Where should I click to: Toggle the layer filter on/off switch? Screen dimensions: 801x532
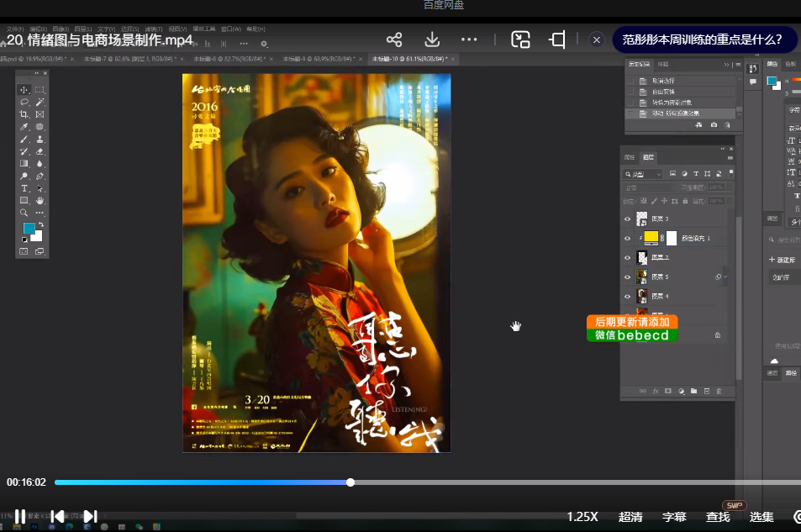coord(731,172)
